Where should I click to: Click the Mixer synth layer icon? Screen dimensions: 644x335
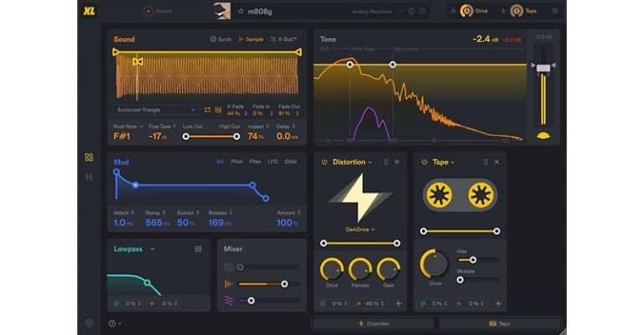tap(228, 267)
